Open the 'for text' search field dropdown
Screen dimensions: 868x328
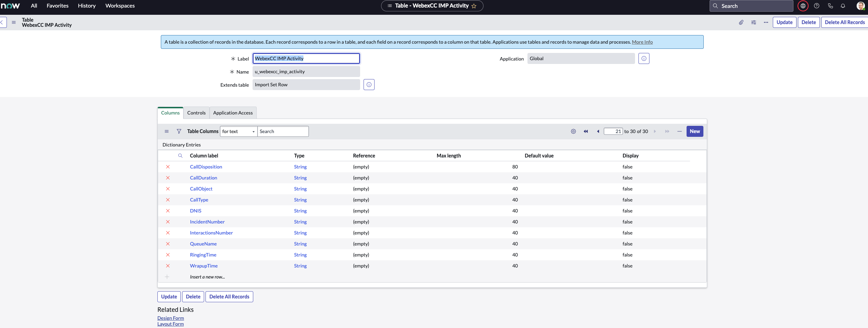pyautogui.click(x=238, y=131)
